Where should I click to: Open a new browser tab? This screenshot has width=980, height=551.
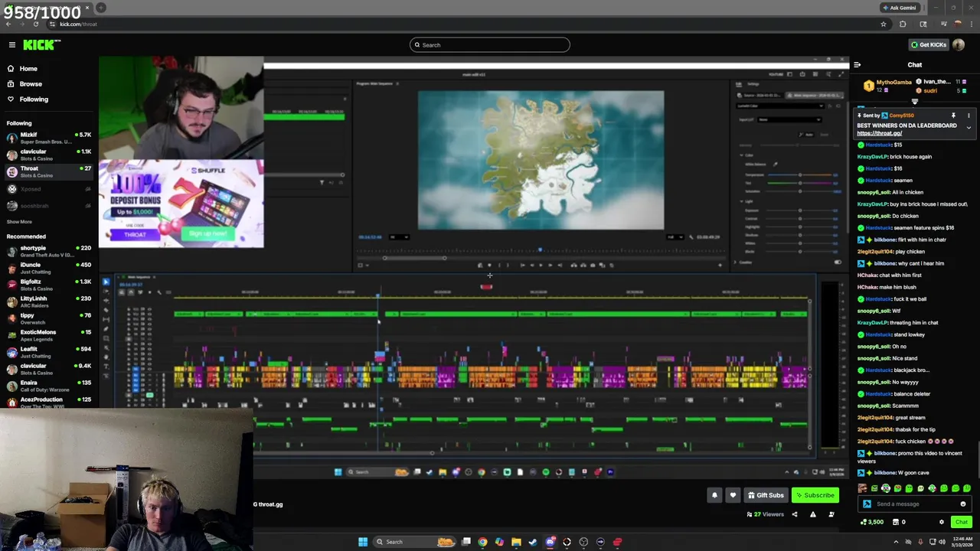[x=100, y=8]
